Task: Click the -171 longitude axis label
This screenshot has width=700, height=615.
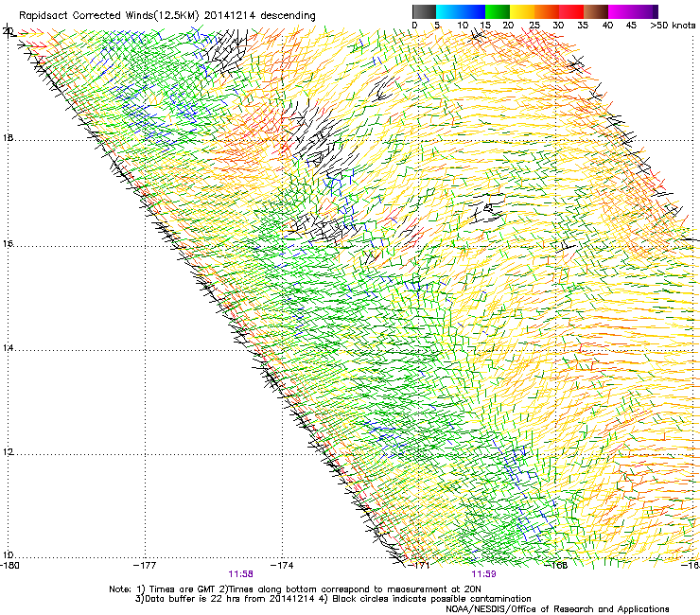Action: pyautogui.click(x=419, y=566)
